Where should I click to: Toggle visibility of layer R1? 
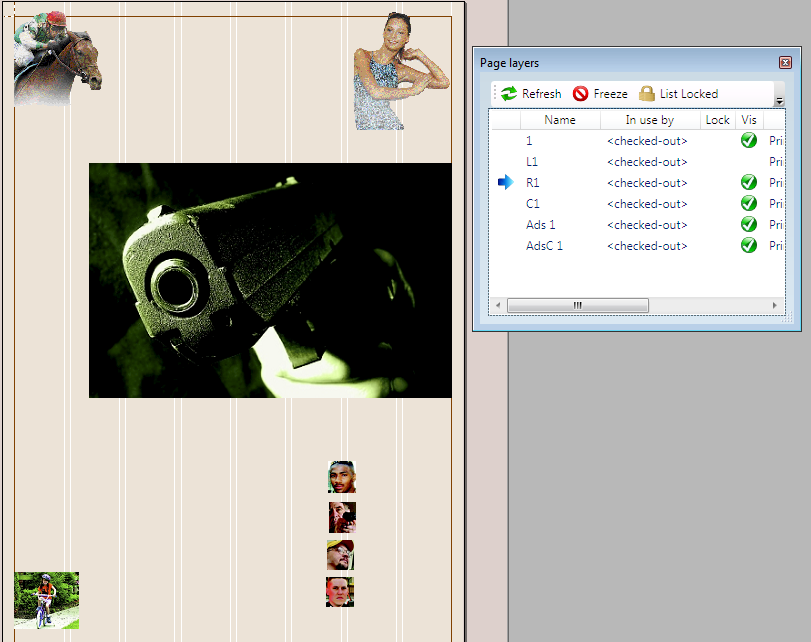[748, 182]
